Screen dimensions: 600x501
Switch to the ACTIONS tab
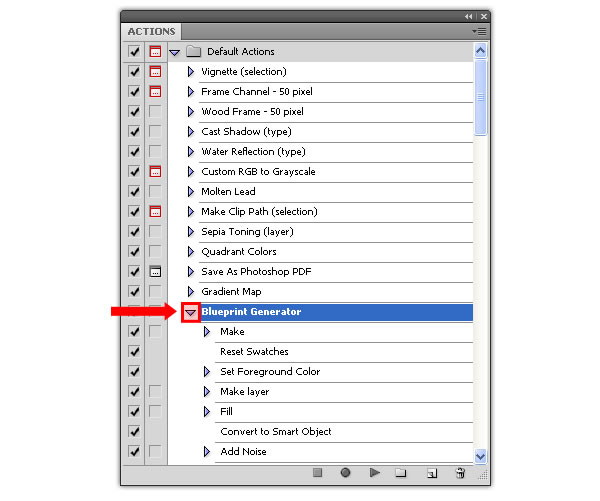(x=152, y=31)
